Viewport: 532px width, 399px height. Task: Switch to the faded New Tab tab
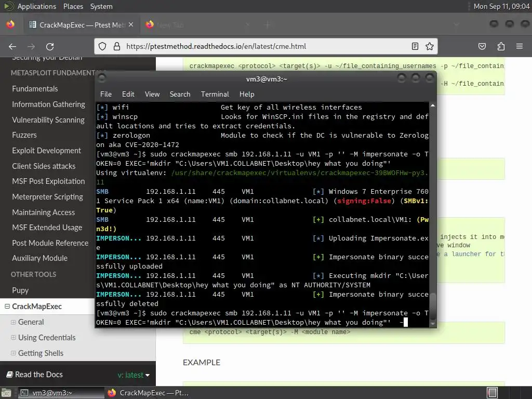click(199, 25)
